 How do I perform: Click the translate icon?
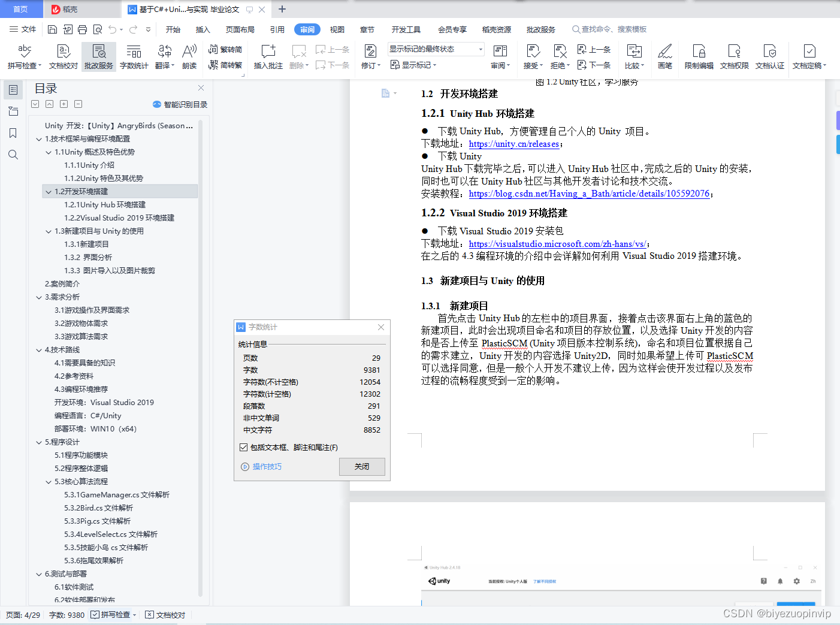tap(164, 56)
